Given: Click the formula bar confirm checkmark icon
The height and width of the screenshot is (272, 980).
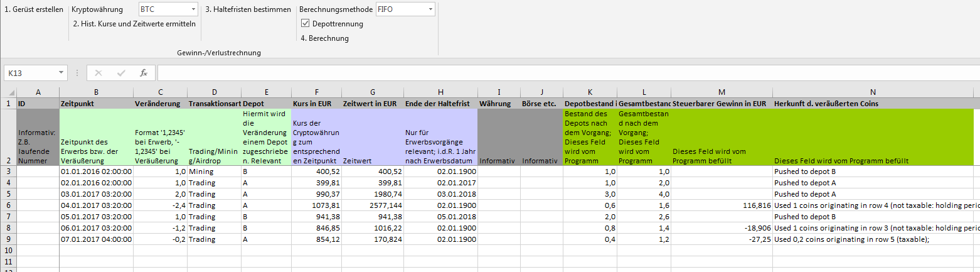Looking at the screenshot, I should 121,73.
